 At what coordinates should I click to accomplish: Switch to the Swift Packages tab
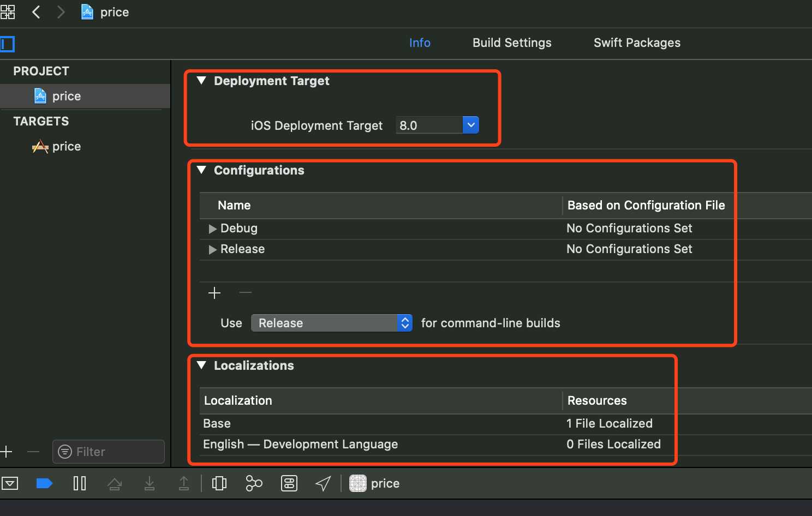(637, 43)
